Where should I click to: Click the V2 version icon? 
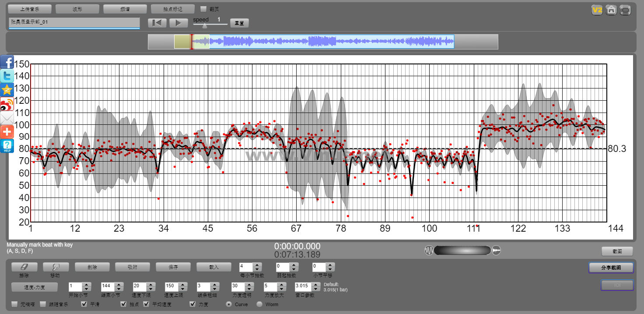597,10
